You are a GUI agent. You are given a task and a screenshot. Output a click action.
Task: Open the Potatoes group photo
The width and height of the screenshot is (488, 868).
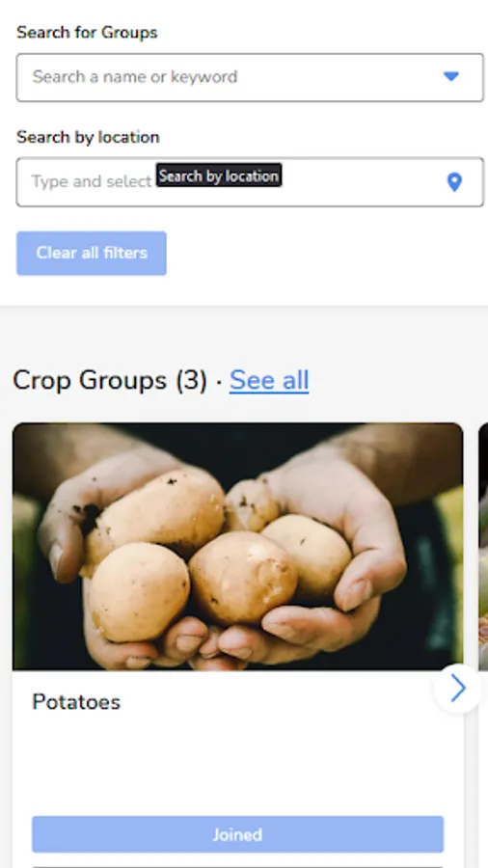click(x=238, y=547)
